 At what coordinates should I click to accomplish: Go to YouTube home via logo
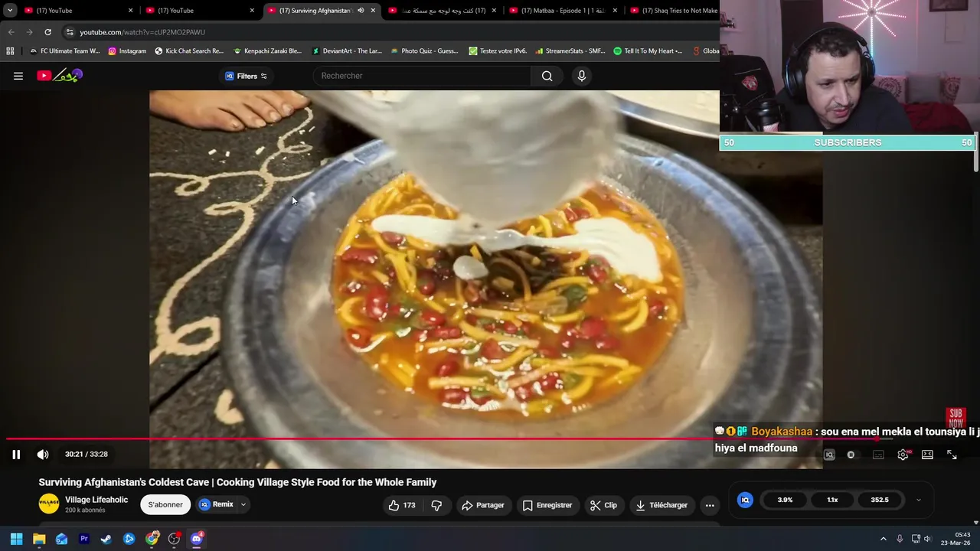(x=59, y=76)
